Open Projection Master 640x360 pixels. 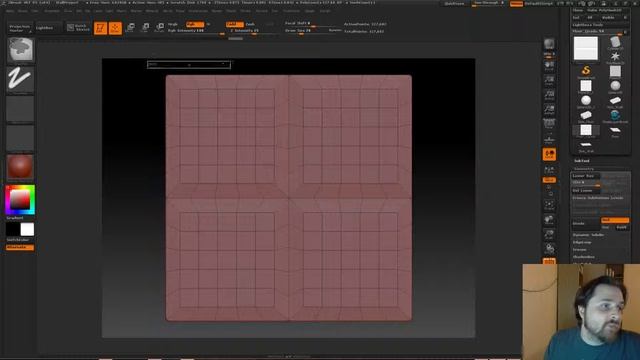point(20,28)
